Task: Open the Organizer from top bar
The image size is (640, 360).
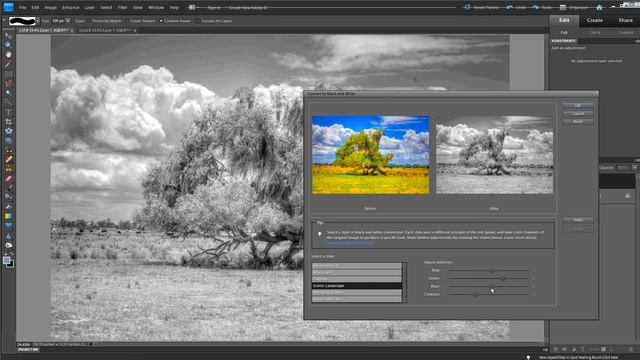Action: click(575, 7)
